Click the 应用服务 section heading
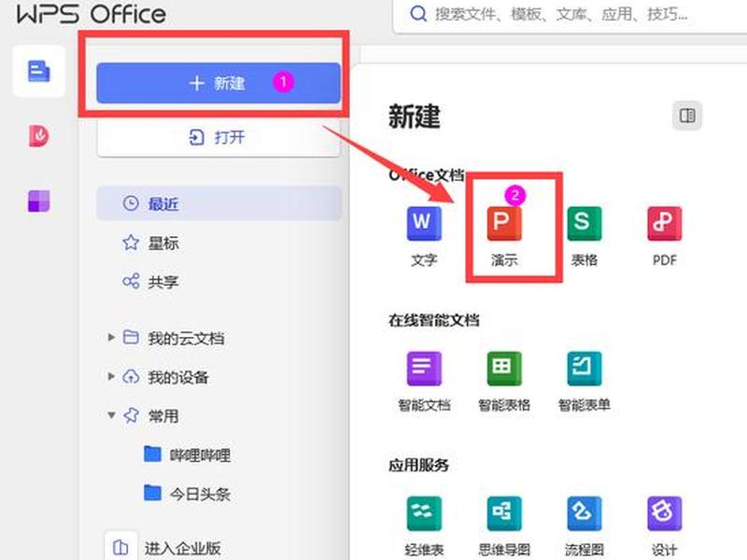This screenshot has width=747, height=560. pyautogui.click(x=418, y=465)
